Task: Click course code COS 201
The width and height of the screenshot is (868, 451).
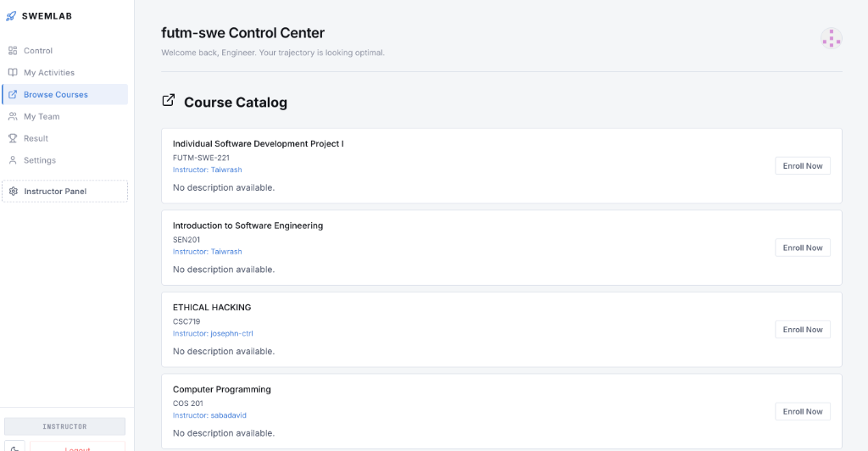Action: click(187, 404)
